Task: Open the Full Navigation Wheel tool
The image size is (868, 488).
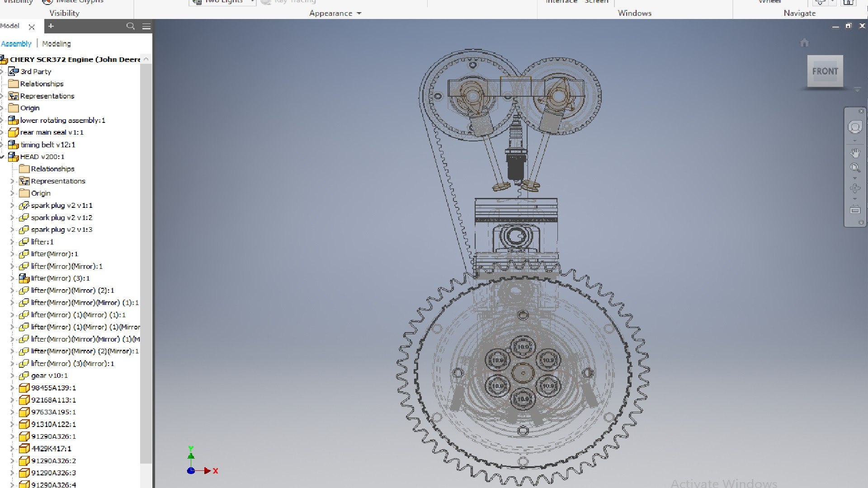Action: (855, 127)
